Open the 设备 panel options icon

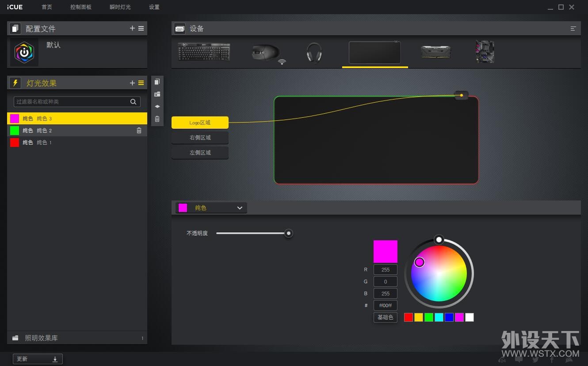[x=573, y=28]
